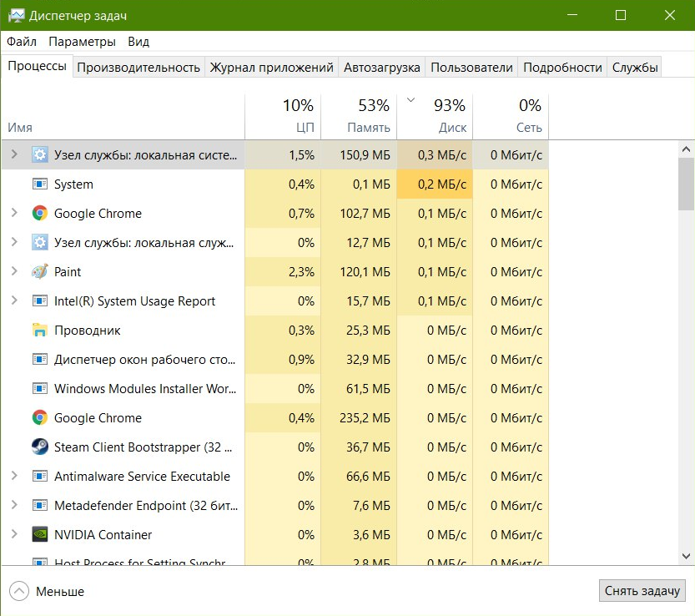This screenshot has height=616, width=695.
Task: Collapse details with the Меньше button
Action: (x=48, y=592)
